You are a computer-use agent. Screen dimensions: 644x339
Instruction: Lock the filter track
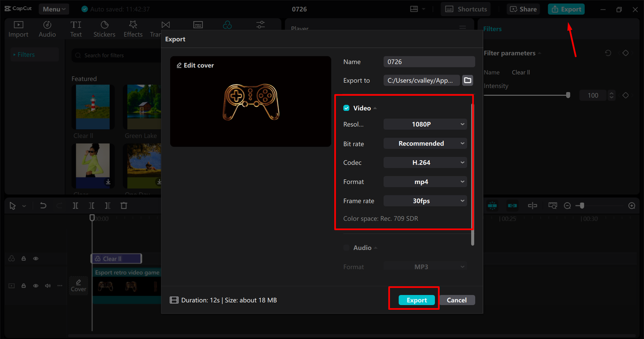24,258
